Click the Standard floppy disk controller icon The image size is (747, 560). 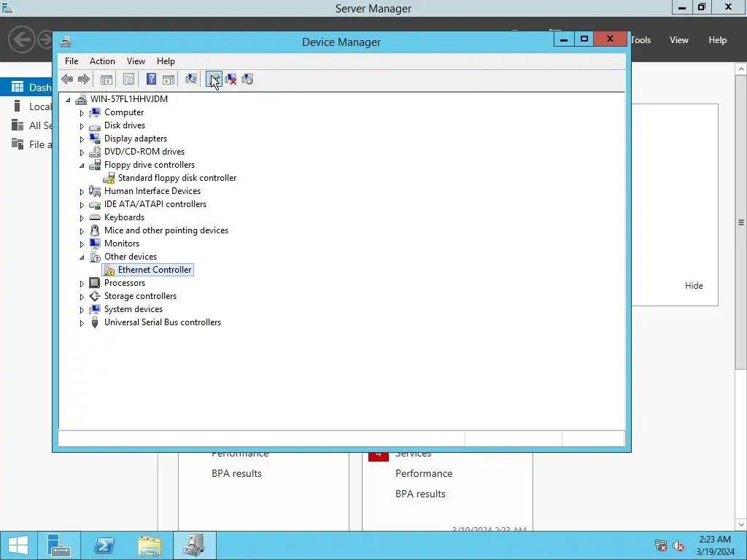click(109, 178)
